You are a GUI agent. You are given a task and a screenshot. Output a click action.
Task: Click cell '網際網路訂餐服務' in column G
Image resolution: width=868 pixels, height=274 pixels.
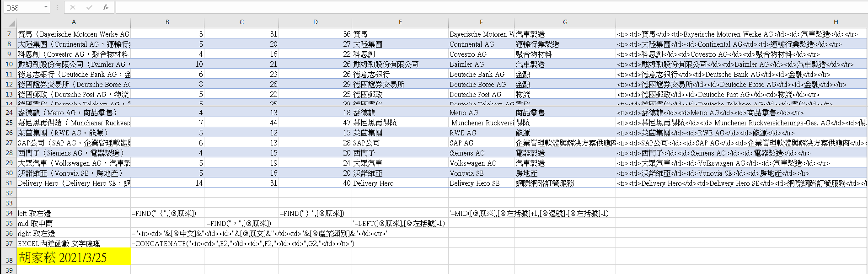565,183
